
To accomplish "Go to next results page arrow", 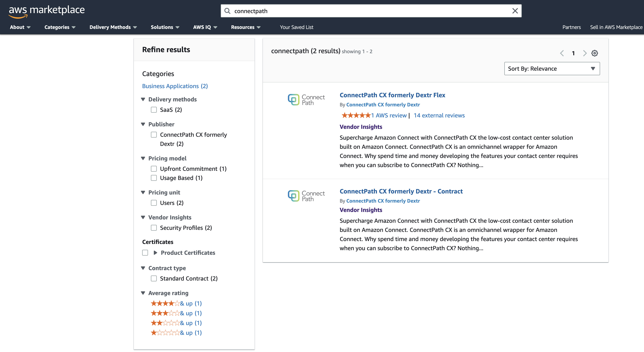I will pyautogui.click(x=584, y=53).
